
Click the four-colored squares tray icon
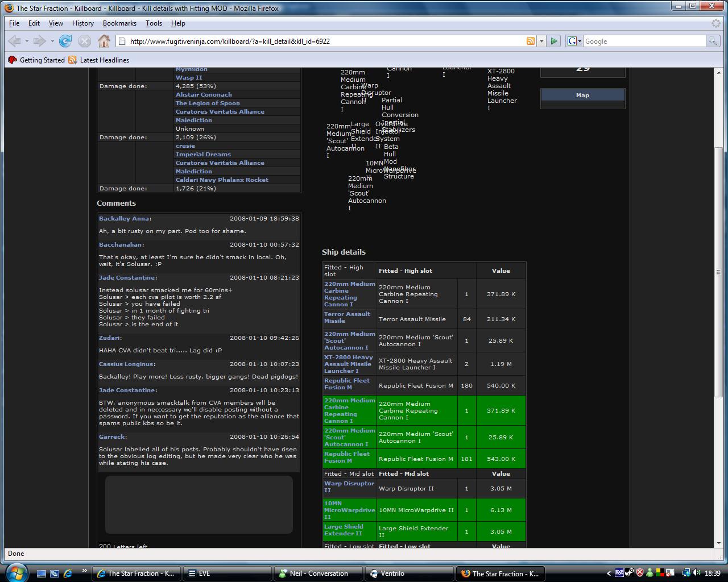pos(660,573)
